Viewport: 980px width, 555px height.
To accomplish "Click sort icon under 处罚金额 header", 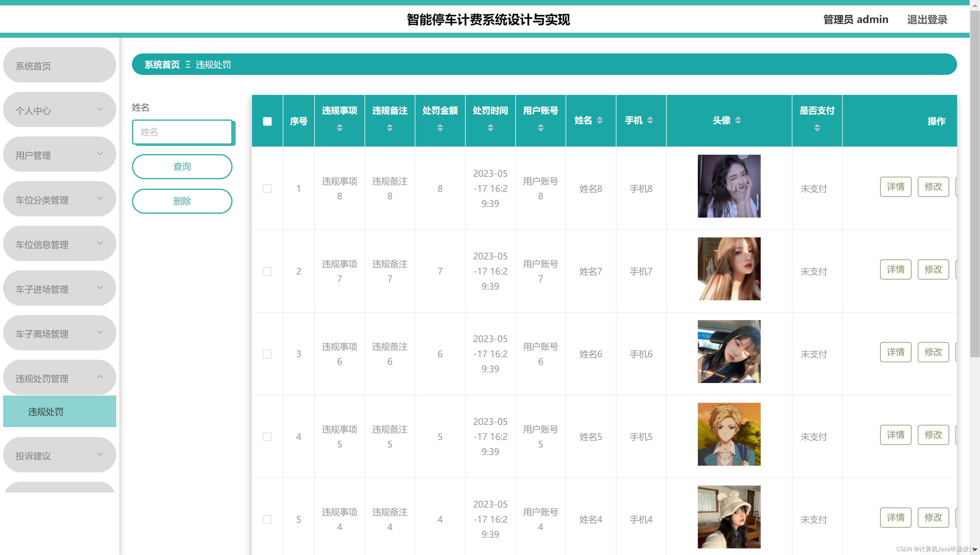I will (440, 128).
